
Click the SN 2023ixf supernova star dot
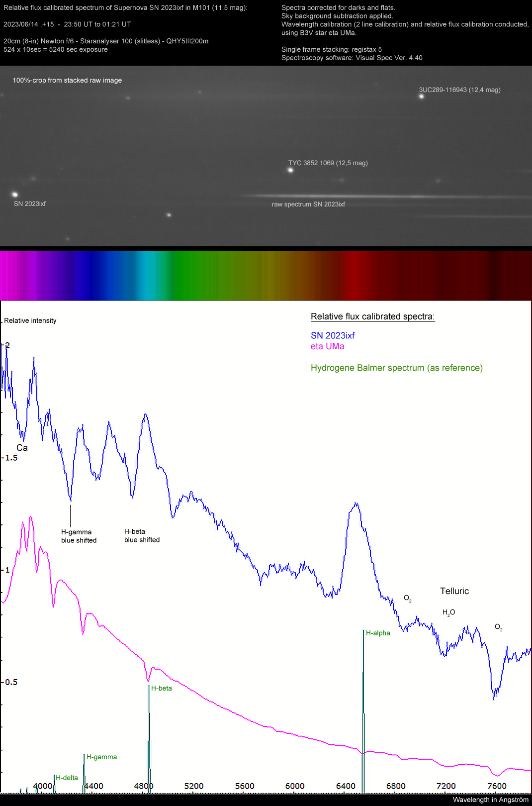(15, 195)
